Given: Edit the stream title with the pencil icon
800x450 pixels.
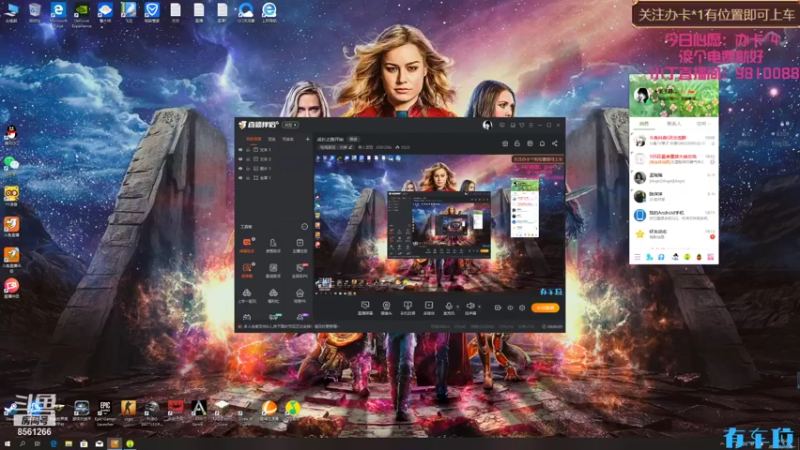Looking at the screenshot, I should 351,147.
